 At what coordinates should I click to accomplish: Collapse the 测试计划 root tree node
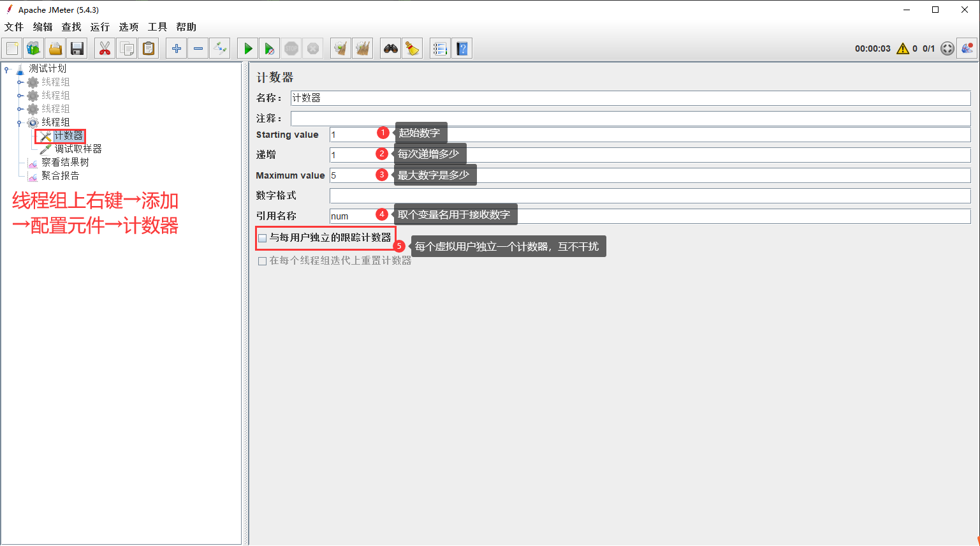click(7, 69)
